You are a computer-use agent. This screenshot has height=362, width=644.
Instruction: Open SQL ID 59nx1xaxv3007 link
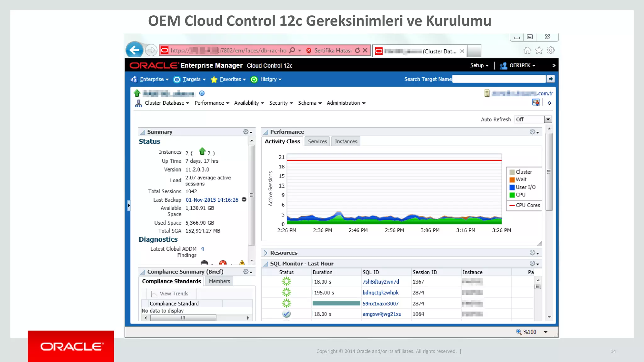(x=380, y=304)
